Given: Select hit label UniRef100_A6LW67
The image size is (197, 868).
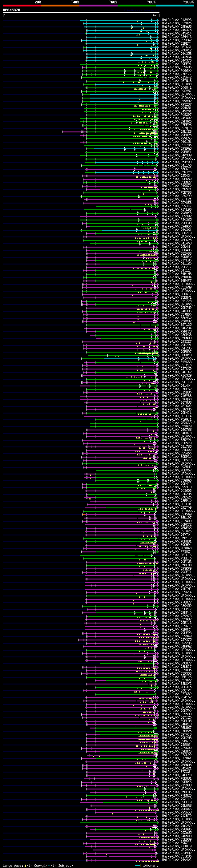Looking at the screenshot, I should [x=177, y=728].
